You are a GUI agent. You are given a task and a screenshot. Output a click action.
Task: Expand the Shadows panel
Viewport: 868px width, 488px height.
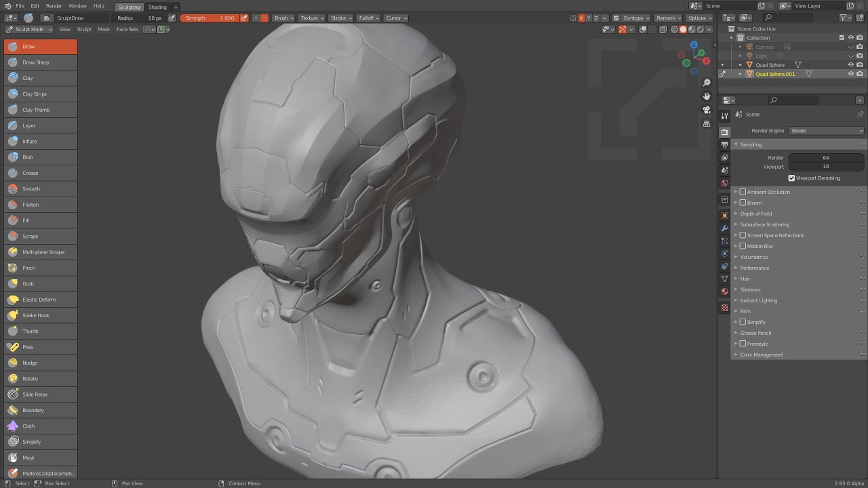click(750, 289)
